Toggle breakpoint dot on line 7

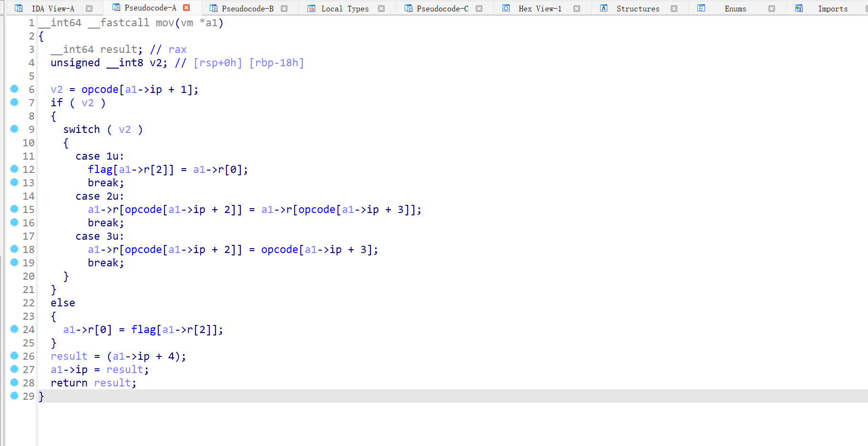point(14,102)
